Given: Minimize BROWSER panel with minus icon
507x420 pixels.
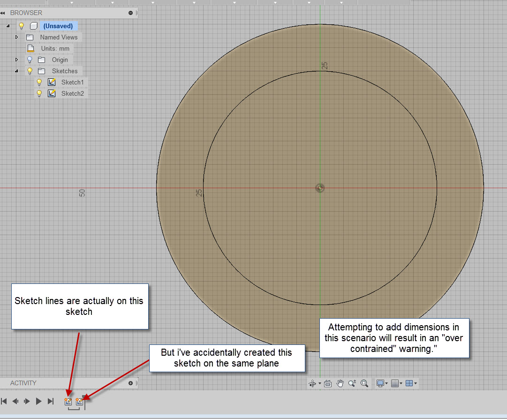Looking at the screenshot, I should (x=131, y=13).
